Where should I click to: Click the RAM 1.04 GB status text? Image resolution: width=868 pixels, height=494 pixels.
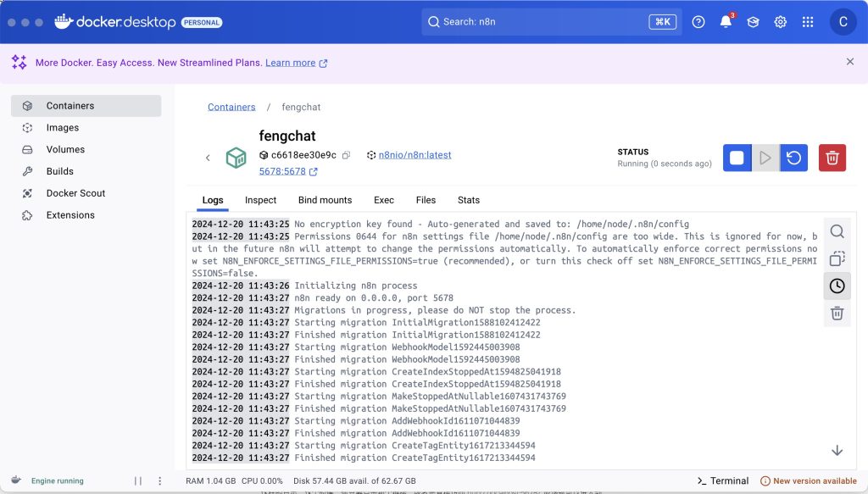(210, 480)
